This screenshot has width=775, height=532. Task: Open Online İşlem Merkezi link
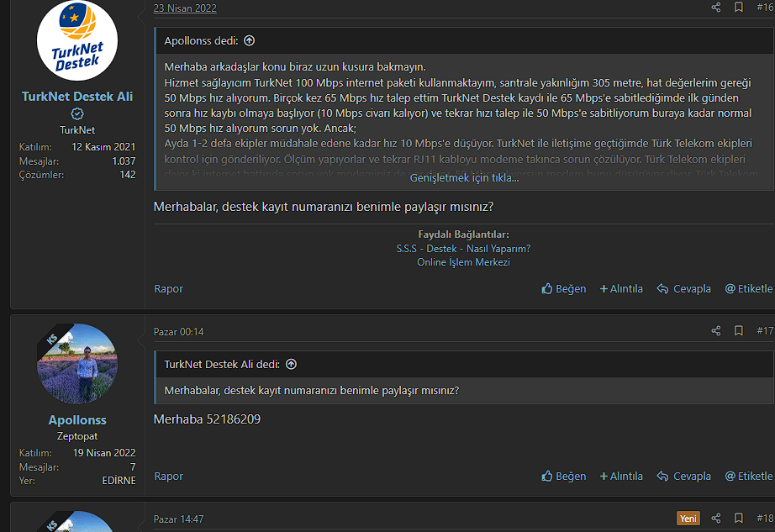click(x=463, y=262)
